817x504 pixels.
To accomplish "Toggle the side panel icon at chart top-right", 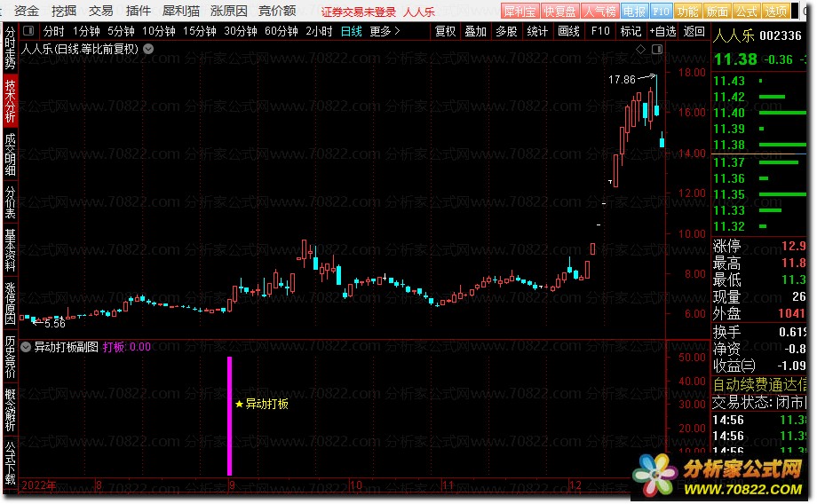I will pyautogui.click(x=657, y=49).
